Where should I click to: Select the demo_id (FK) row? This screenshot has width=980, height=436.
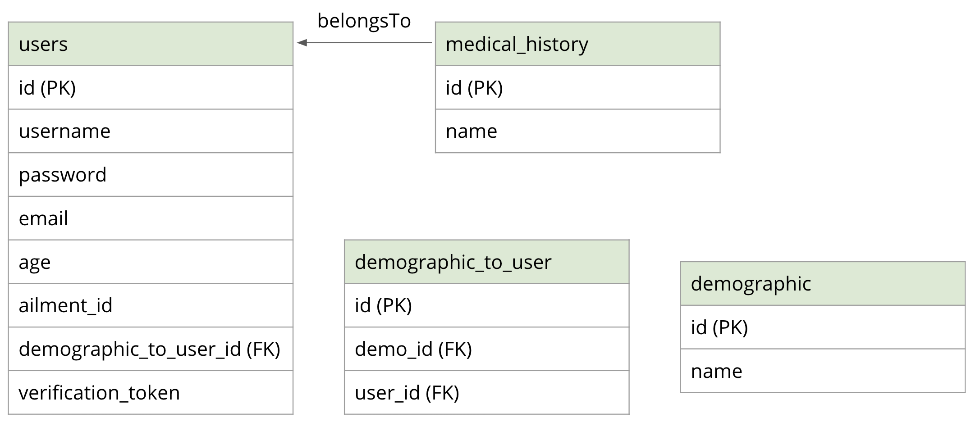pyautogui.click(x=486, y=349)
